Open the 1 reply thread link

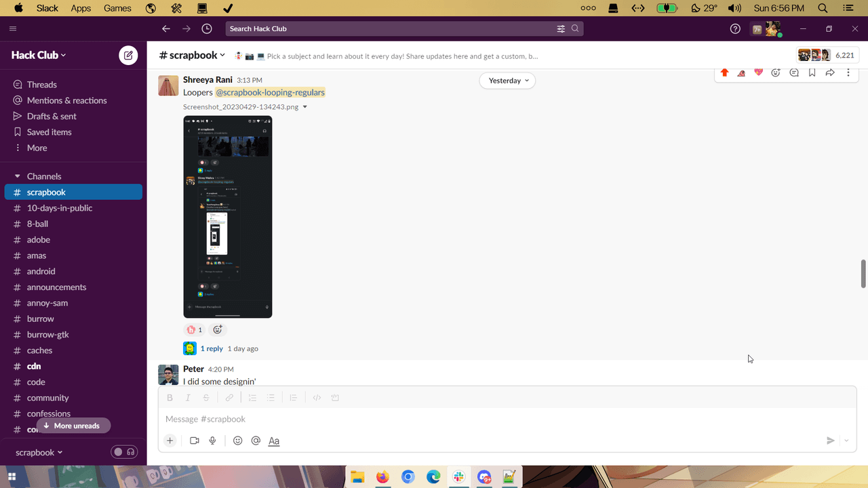click(x=212, y=348)
